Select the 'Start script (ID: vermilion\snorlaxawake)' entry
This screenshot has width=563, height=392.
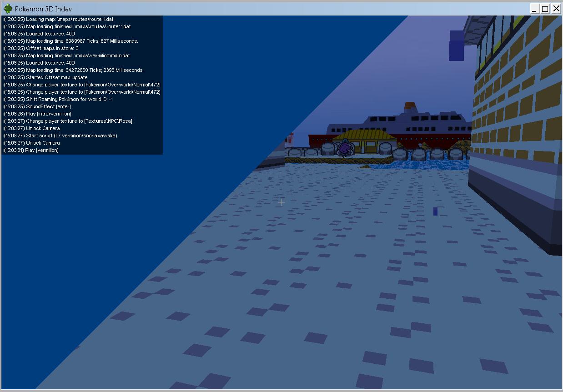(59, 136)
